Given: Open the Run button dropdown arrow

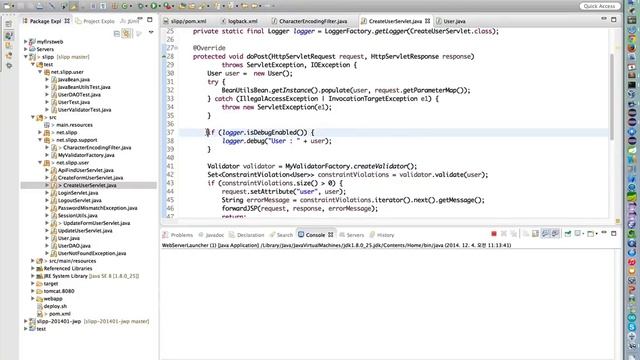Looking at the screenshot, I should pyautogui.click(x=159, y=7).
